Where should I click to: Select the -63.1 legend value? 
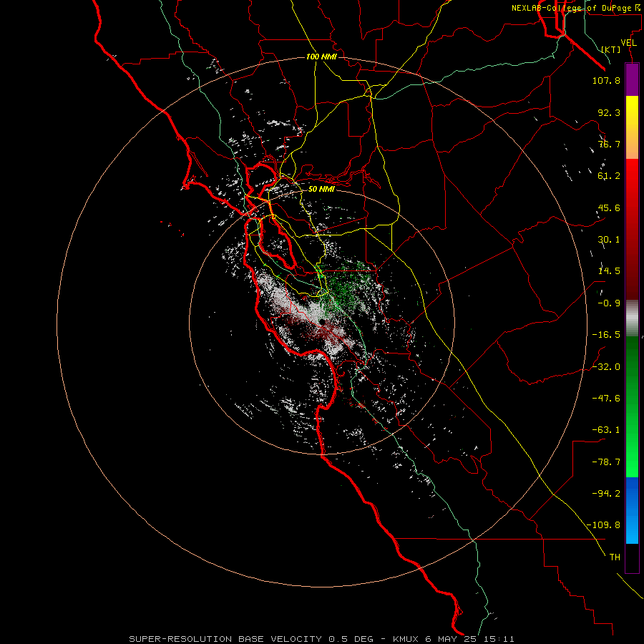pyautogui.click(x=606, y=430)
